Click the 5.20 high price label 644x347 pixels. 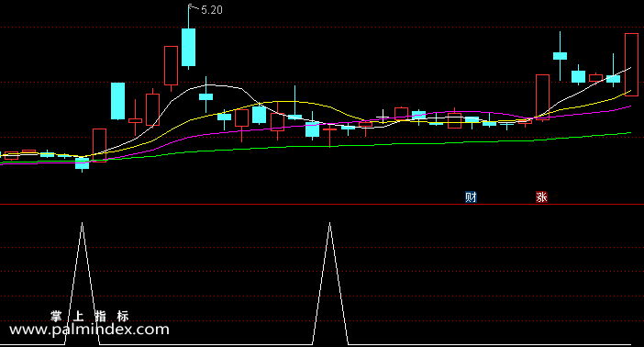click(212, 10)
